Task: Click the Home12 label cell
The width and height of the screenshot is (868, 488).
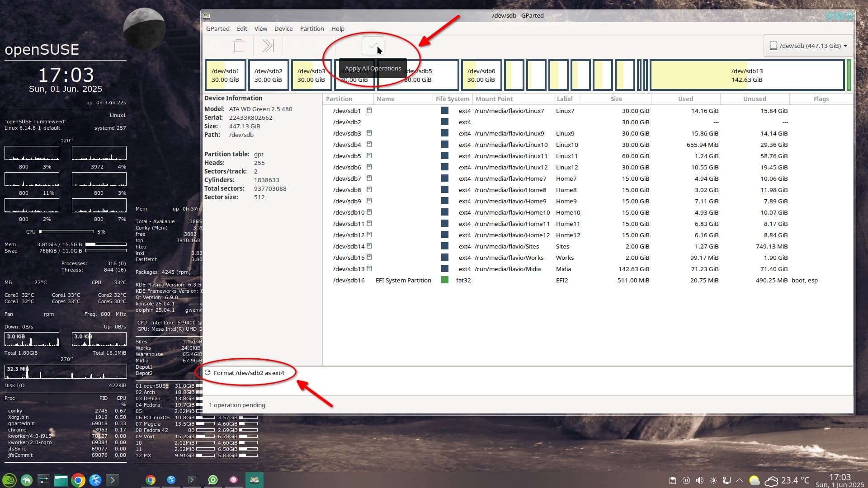Action: pos(568,235)
